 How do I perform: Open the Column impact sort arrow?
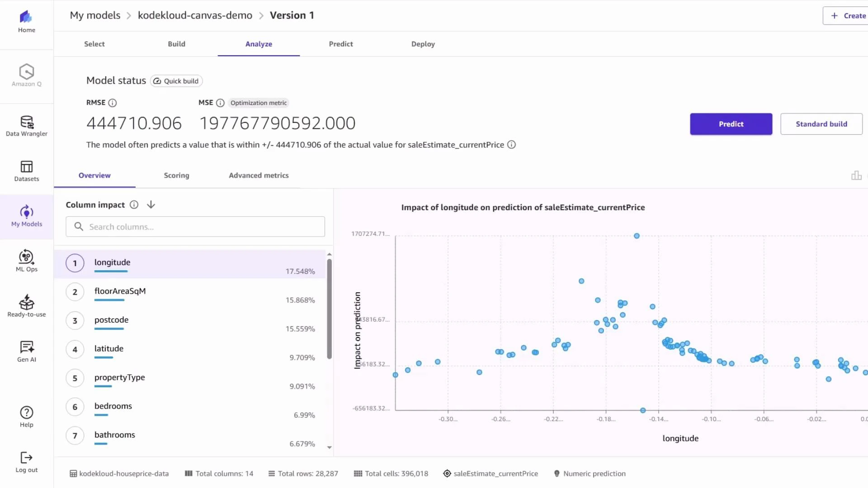(151, 204)
